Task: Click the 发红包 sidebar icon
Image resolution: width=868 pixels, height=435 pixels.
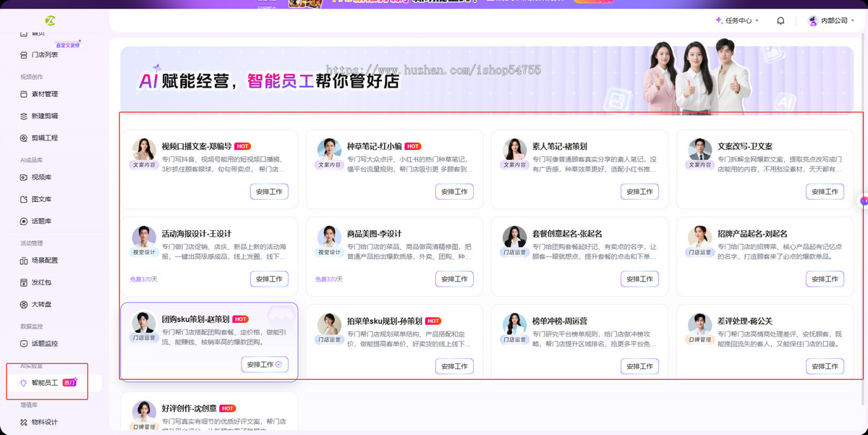Action: (24, 282)
